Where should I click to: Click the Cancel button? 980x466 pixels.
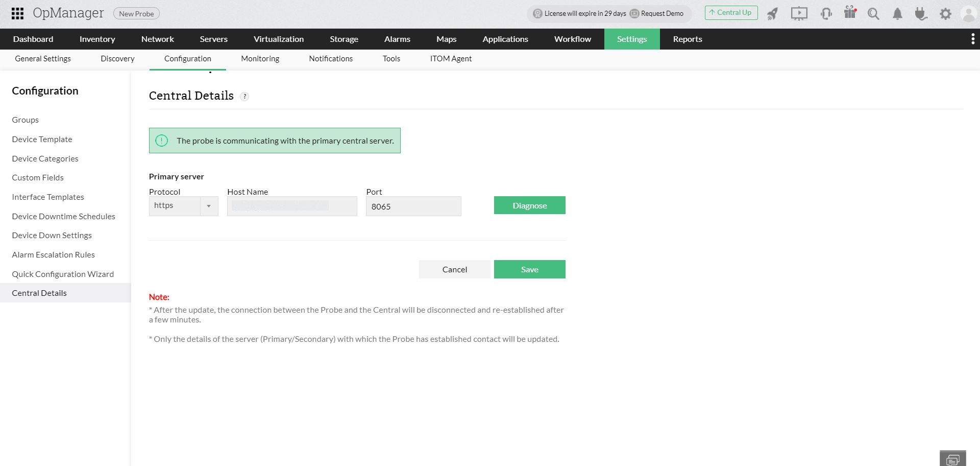(455, 269)
